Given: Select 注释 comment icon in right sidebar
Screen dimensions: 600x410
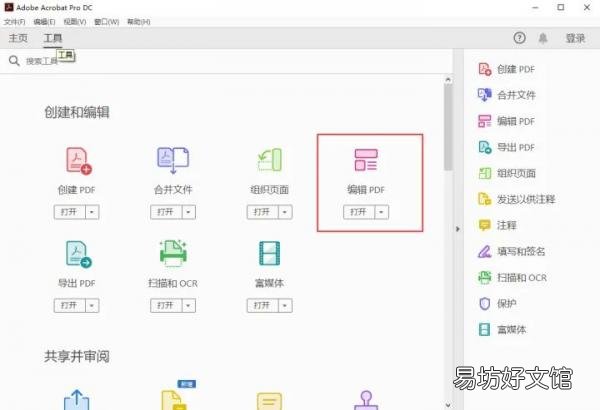Looking at the screenshot, I should (485, 225).
